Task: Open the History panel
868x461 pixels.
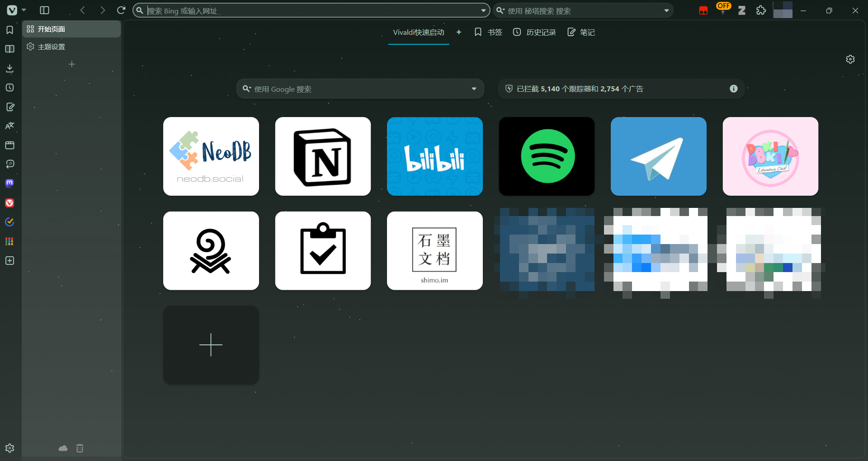Action: tap(9, 88)
